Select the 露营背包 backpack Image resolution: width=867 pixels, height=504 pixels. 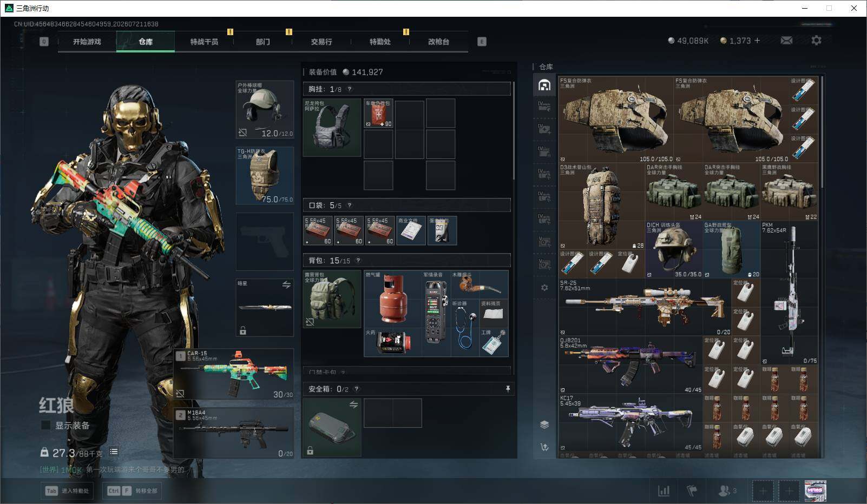332,299
